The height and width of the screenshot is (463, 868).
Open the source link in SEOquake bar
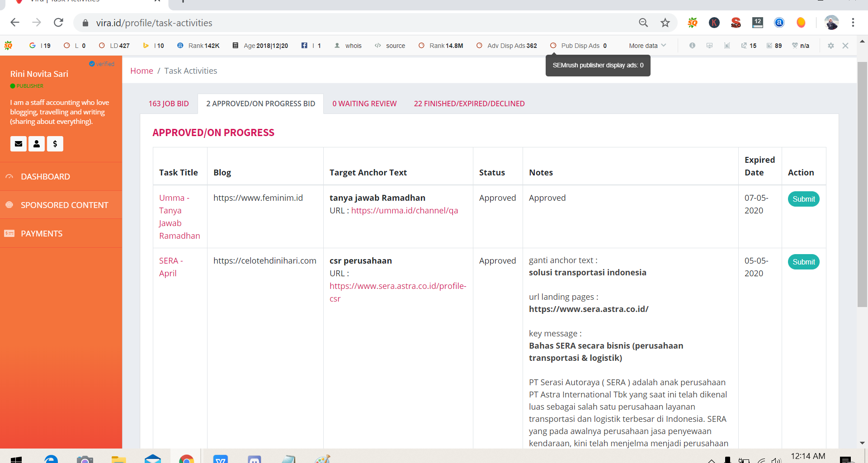coord(390,46)
